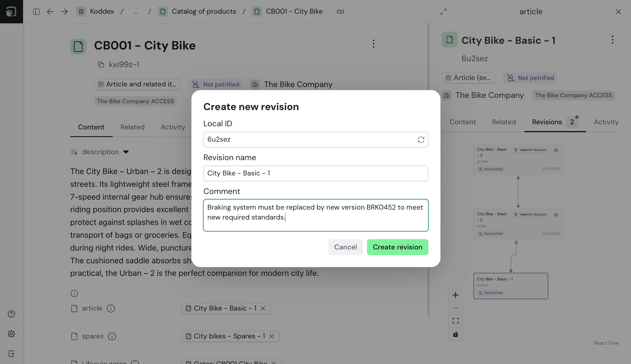
Task: Toggle Not petrified status on CB001
Action: click(215, 84)
